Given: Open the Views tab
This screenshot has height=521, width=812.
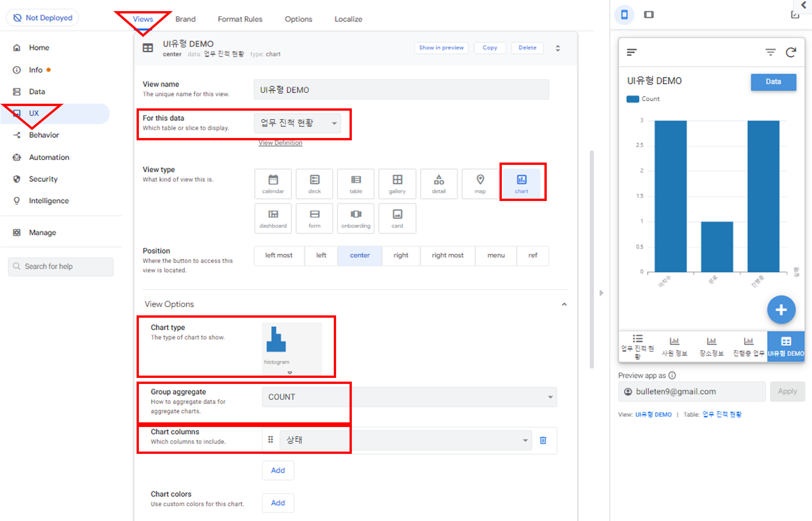Looking at the screenshot, I should point(143,19).
